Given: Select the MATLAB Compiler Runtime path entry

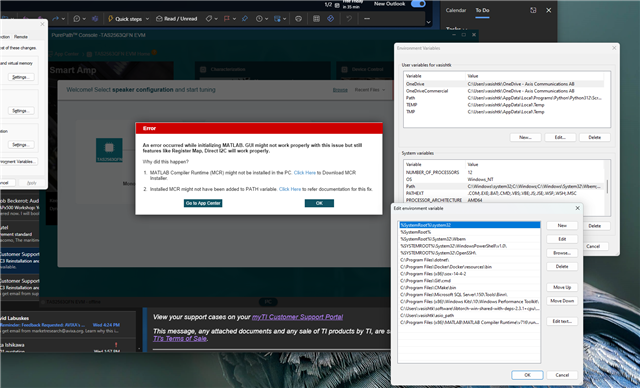Looking at the screenshot, I should coord(469,322).
